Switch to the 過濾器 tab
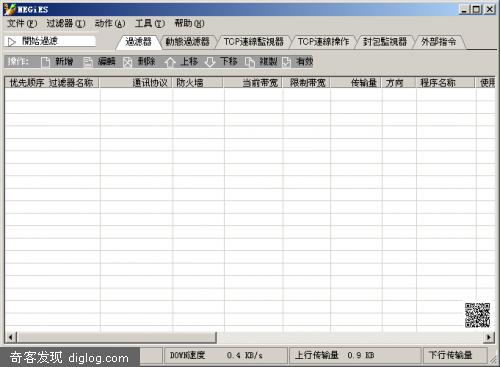Screen dimensions: 500x367 [138, 42]
